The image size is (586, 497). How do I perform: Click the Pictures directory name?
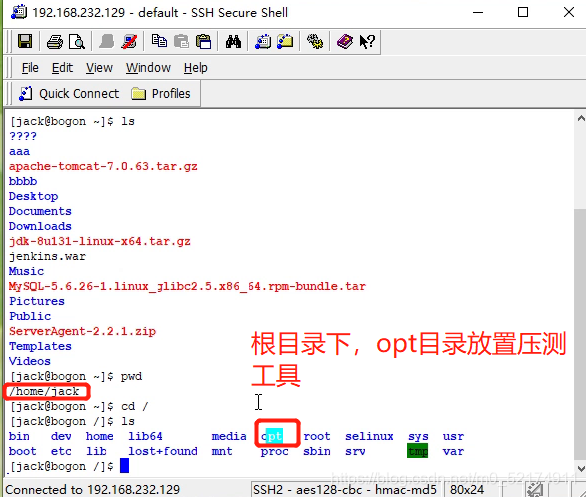37,301
